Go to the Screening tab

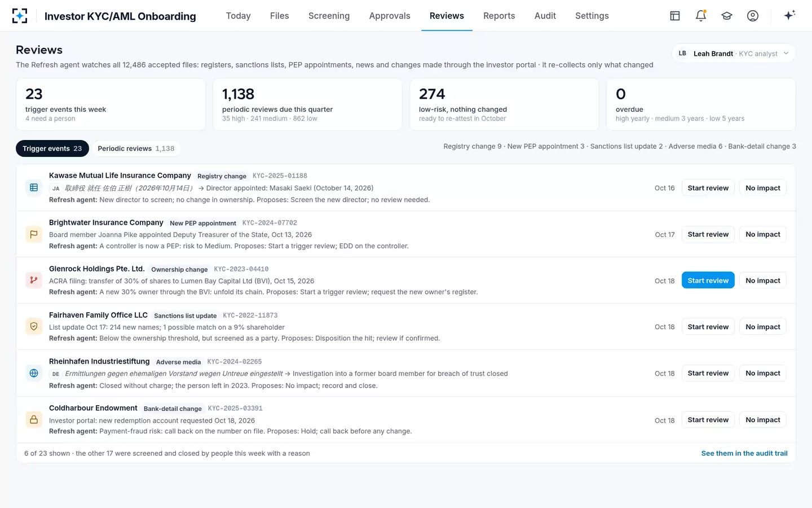point(329,16)
